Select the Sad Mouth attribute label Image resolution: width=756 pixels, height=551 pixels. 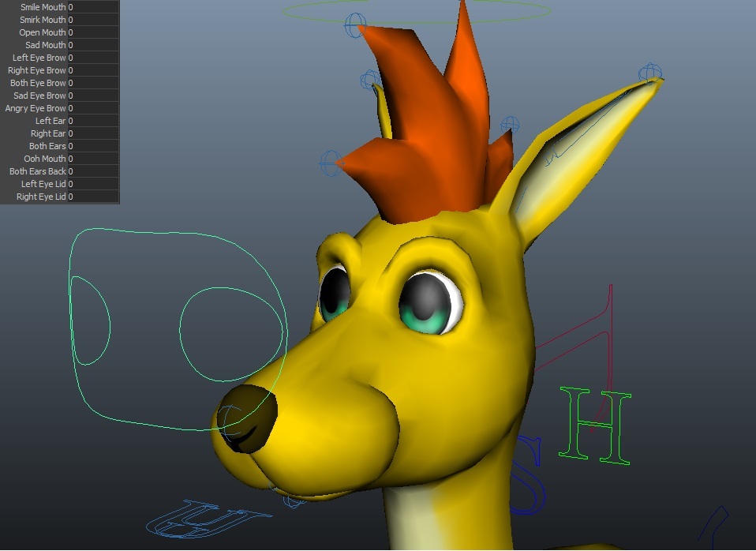45,45
